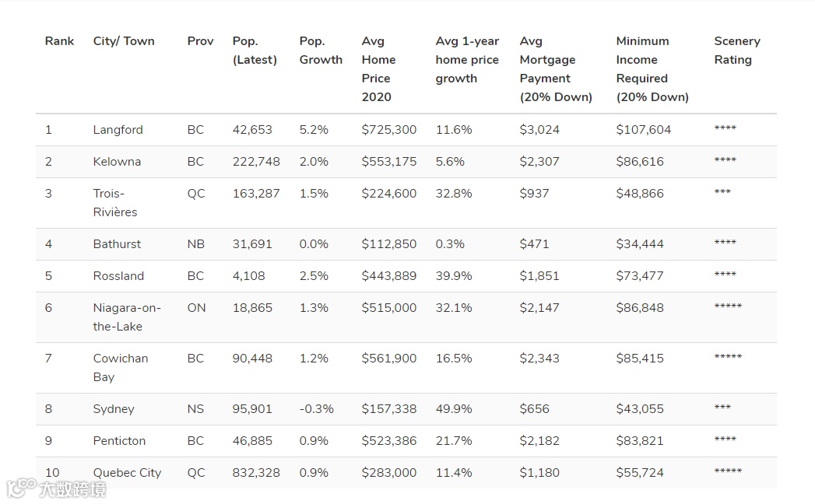Select Niagara-on-the-Lake in the table
Viewport: 815px width, 504px height.
click(127, 317)
